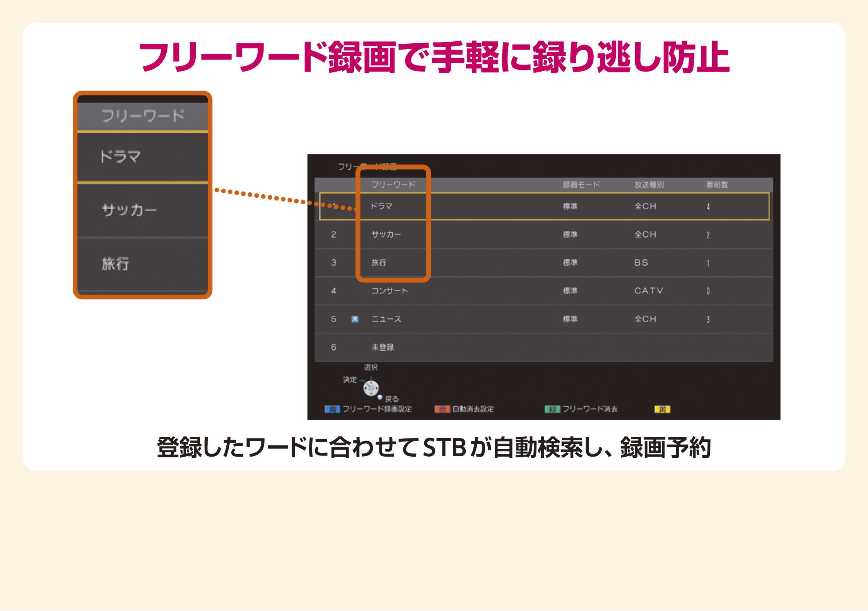Click the 録画モード column header
868x611 pixels.
(x=581, y=185)
